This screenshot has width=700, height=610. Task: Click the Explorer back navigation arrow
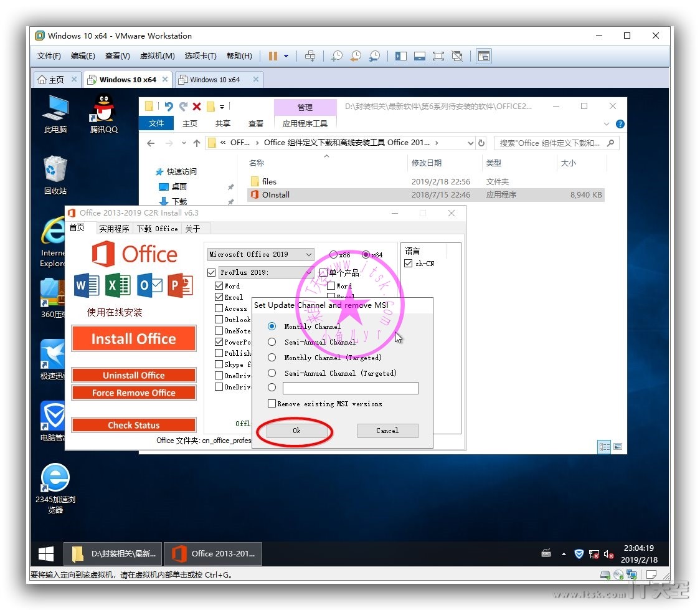point(151,143)
